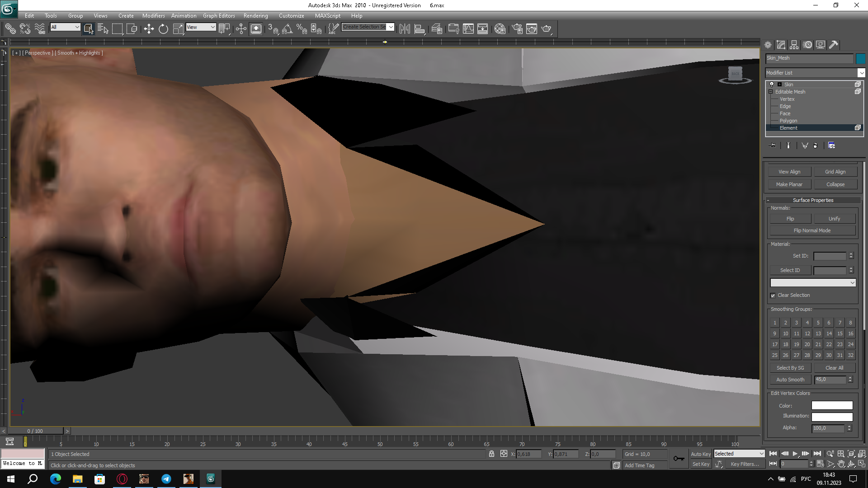Click the Mirror tool icon

click(x=405, y=29)
